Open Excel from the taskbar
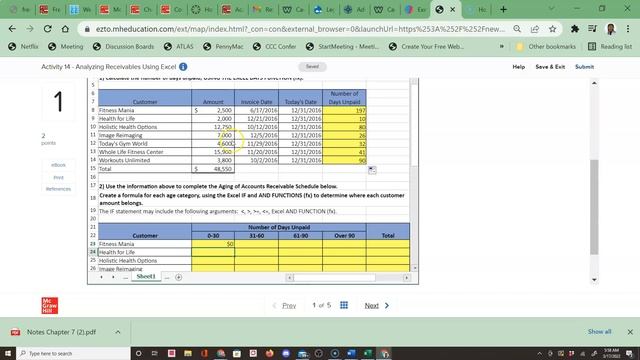640x360 pixels. 367,353
